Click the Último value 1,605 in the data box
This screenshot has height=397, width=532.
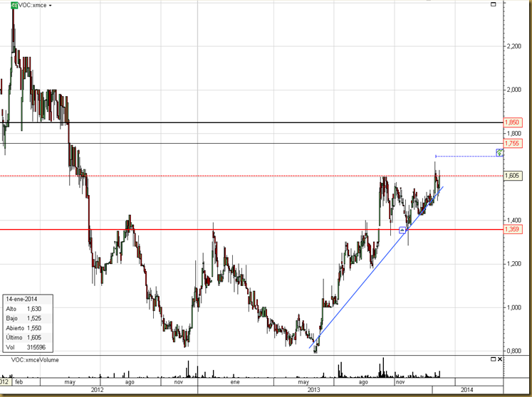point(34,338)
